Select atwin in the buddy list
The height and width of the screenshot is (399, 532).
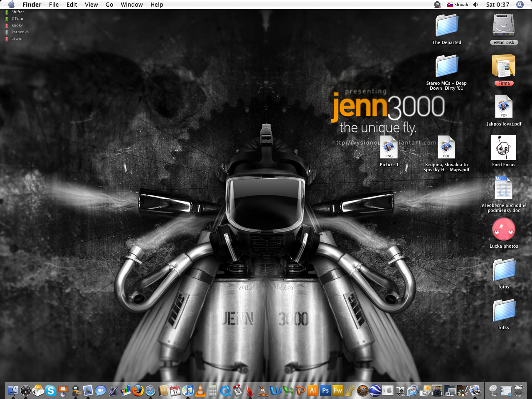pyautogui.click(x=17, y=39)
